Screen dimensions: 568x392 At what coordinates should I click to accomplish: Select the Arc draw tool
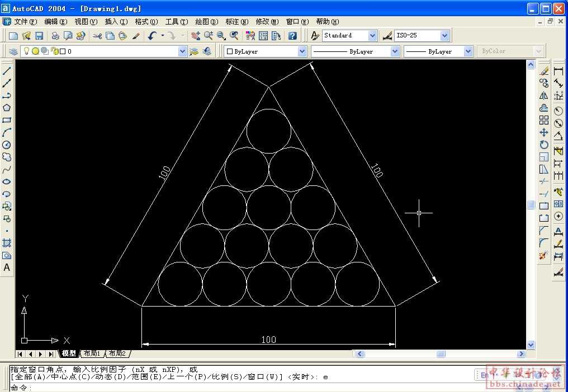7,132
